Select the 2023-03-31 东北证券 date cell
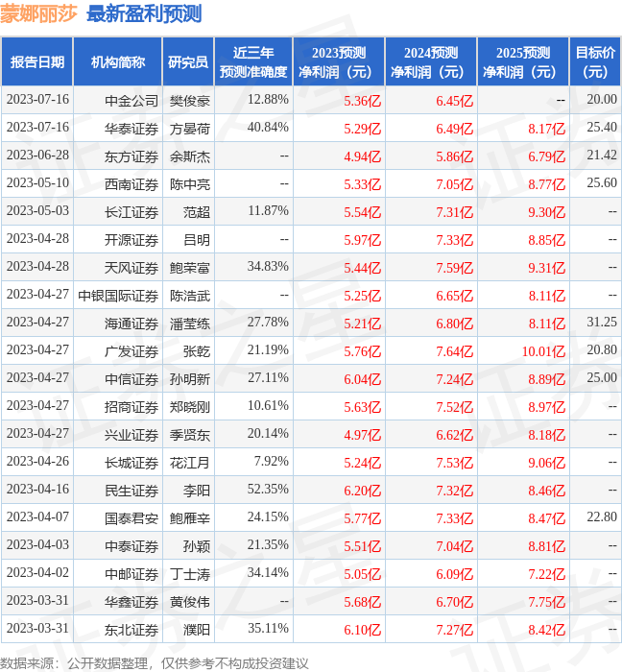 point(37,628)
